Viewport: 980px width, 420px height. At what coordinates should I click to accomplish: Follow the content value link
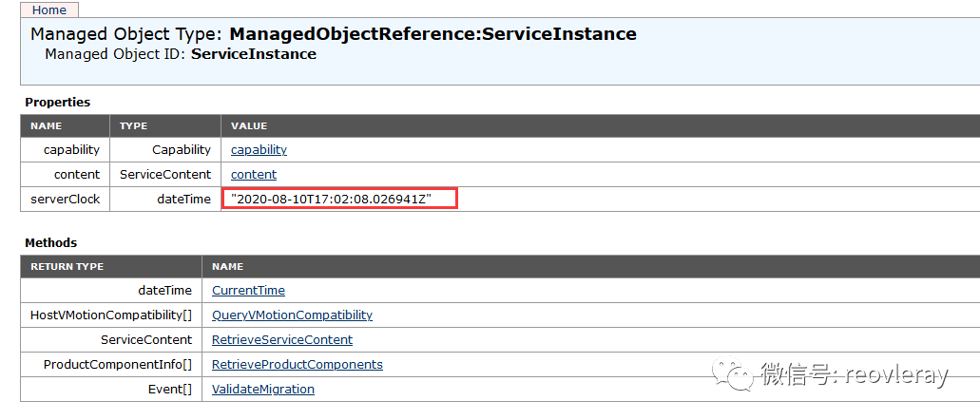tap(254, 175)
